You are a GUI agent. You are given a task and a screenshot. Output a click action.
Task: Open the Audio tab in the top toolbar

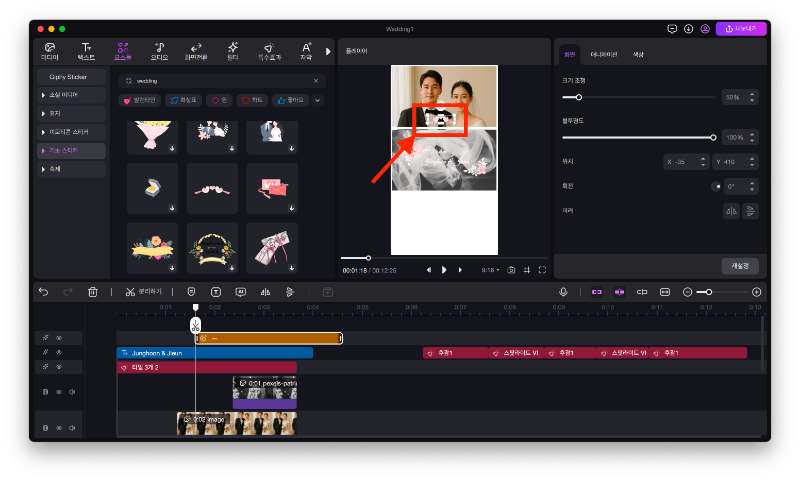point(158,51)
